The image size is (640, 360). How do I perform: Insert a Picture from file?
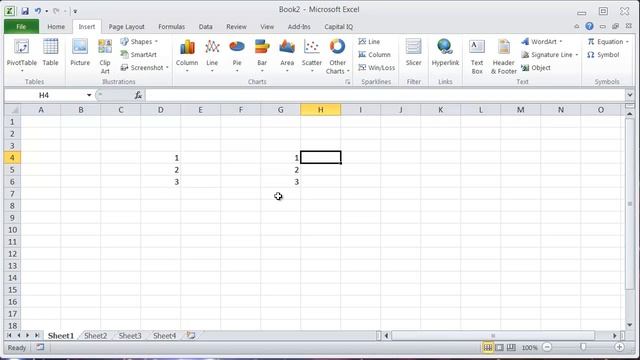pos(80,53)
